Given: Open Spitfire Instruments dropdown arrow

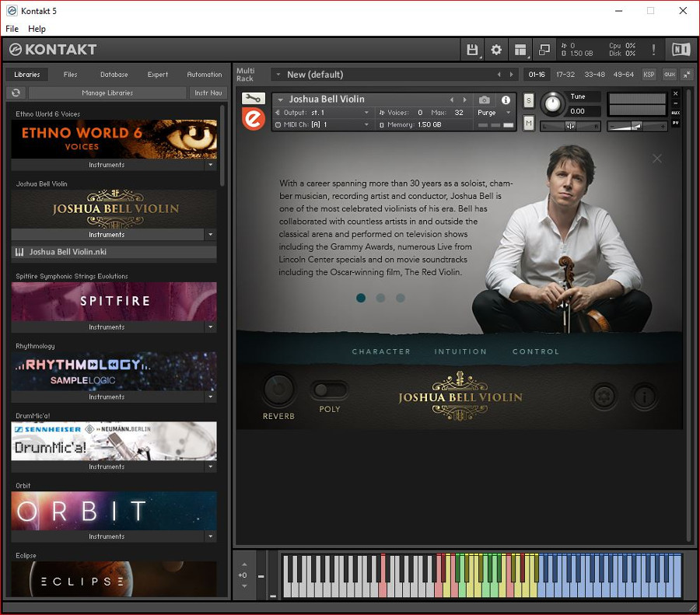Looking at the screenshot, I should point(210,327).
